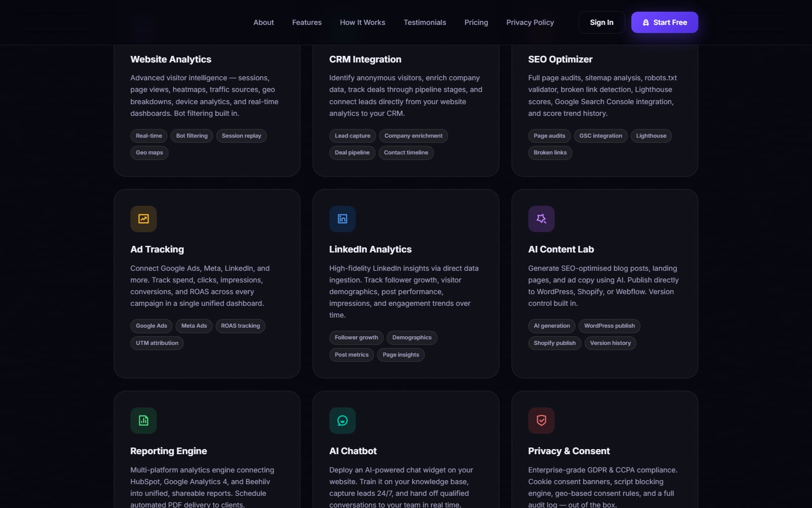
Task: Open How It Works section link
Action: click(x=362, y=22)
